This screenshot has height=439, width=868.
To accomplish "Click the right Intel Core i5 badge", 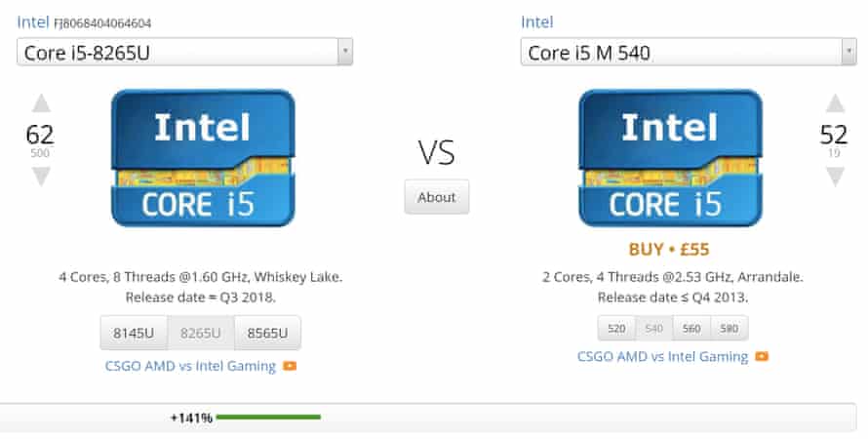I will [x=670, y=157].
